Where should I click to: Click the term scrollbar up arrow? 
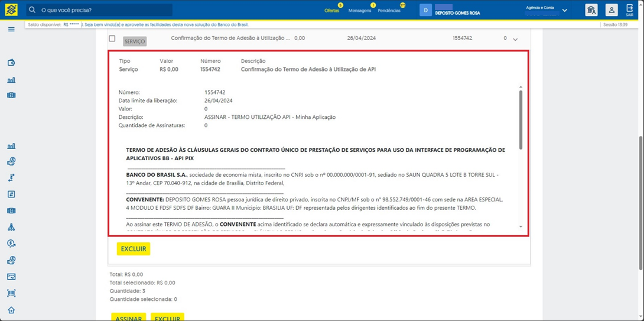(521, 87)
